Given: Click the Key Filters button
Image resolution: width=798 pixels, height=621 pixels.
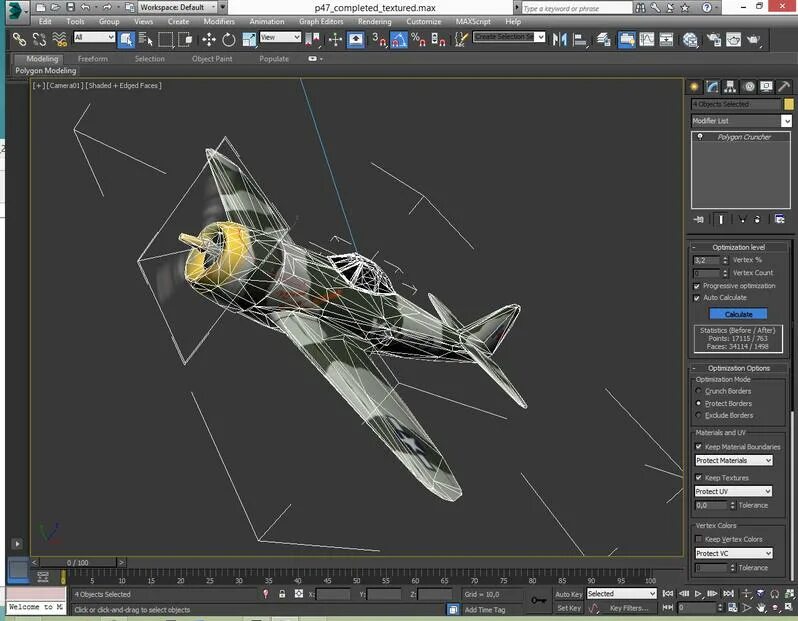Looking at the screenshot, I should tap(628, 608).
